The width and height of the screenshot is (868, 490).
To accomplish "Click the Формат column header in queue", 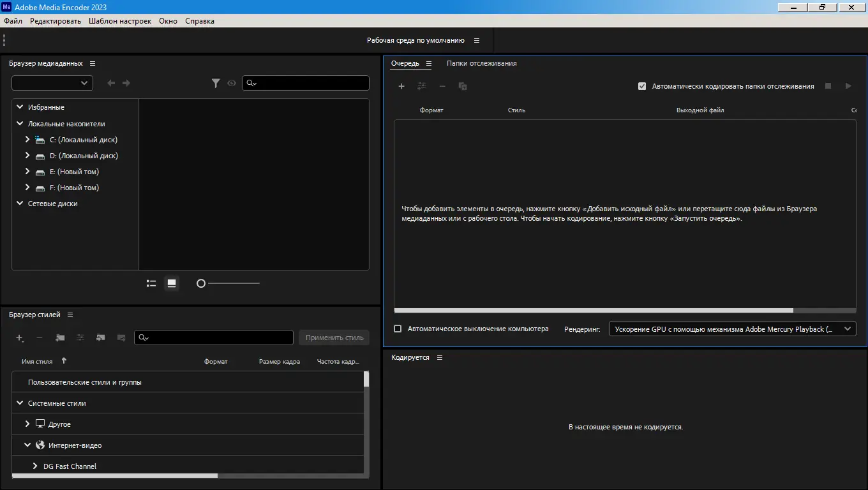I will (x=431, y=110).
